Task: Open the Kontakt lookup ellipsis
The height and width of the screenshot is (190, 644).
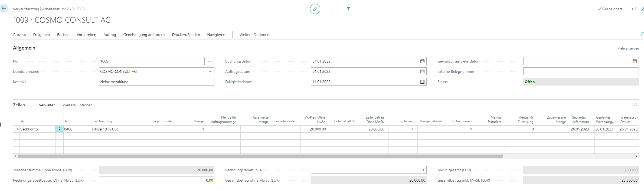Action: pos(210,82)
